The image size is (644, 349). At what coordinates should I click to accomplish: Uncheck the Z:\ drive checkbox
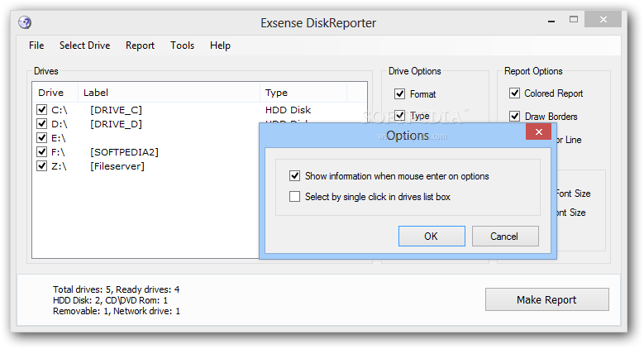click(42, 165)
